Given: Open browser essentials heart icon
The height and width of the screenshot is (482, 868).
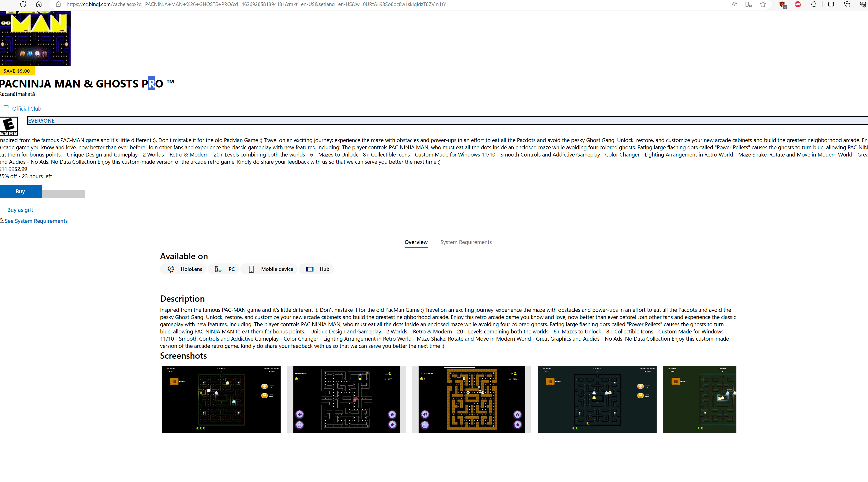Looking at the screenshot, I should 863,4.
